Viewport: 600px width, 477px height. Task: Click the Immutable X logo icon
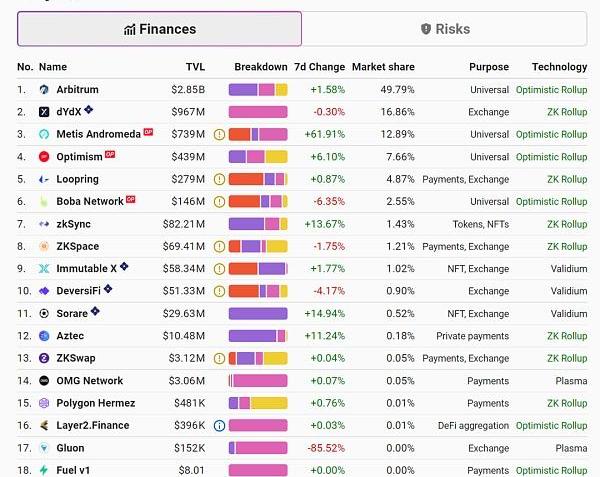pyautogui.click(x=44, y=269)
